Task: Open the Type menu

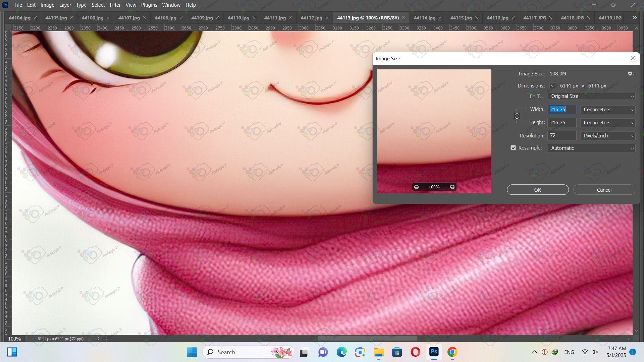Action: [81, 5]
